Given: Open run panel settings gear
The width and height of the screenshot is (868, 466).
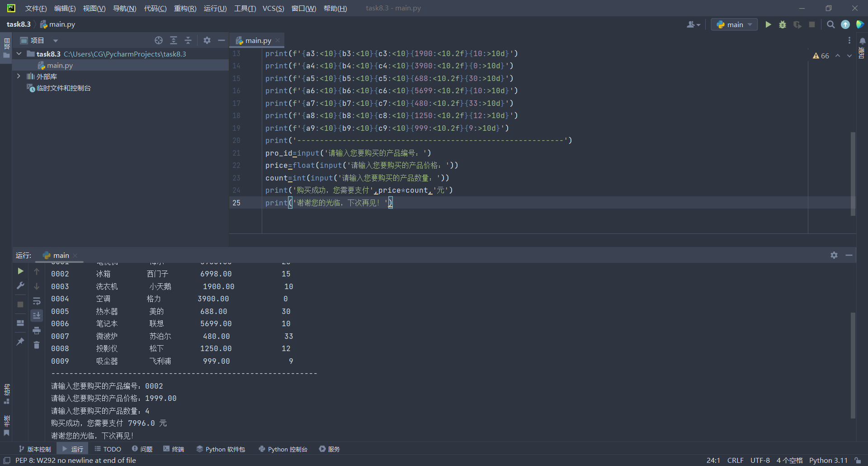Looking at the screenshot, I should pyautogui.click(x=834, y=255).
